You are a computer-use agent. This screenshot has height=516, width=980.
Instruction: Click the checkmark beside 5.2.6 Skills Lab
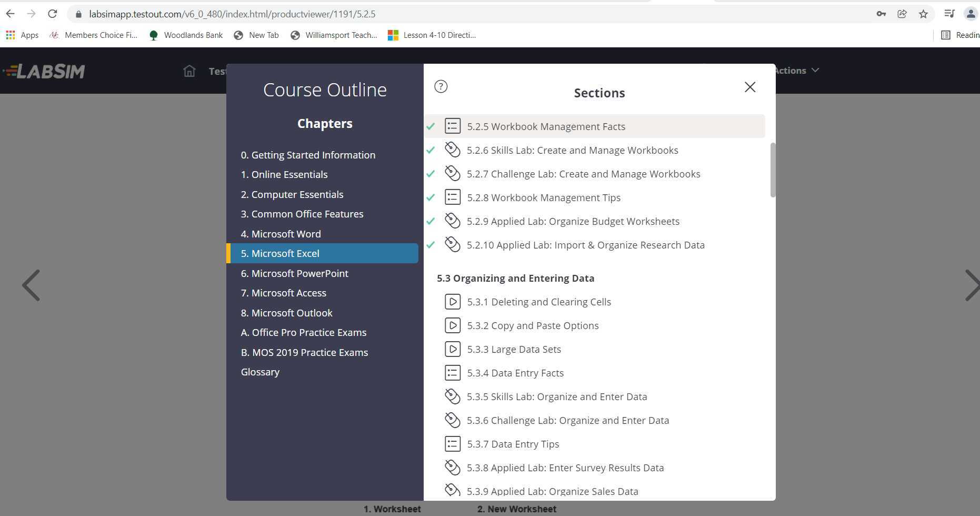[431, 150]
